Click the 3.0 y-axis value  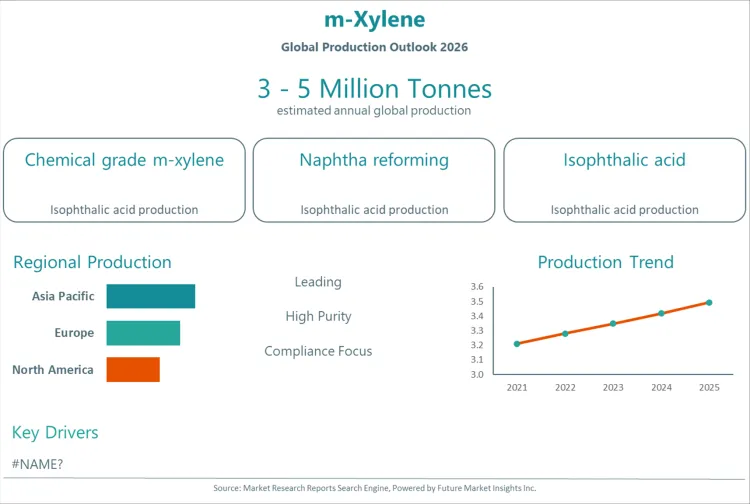(x=477, y=374)
